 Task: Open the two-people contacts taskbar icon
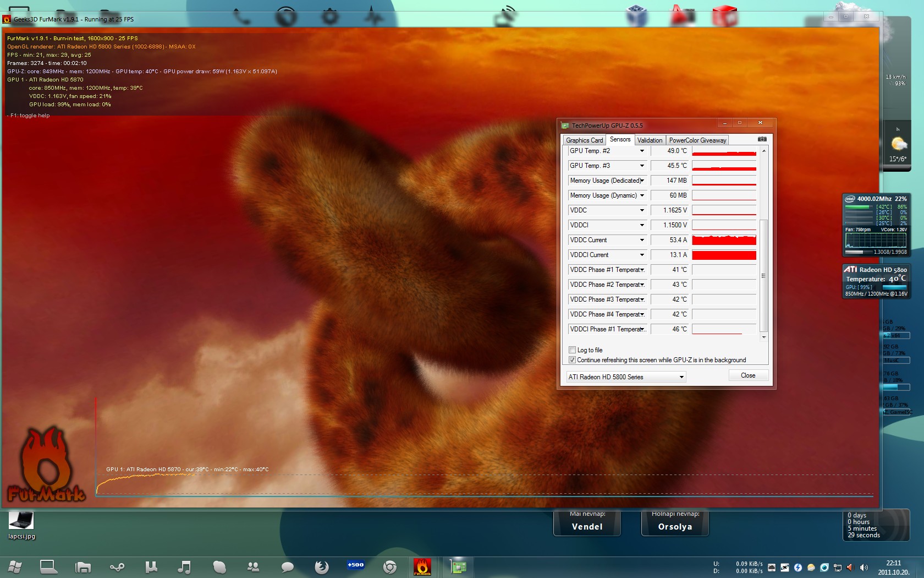coord(253,566)
